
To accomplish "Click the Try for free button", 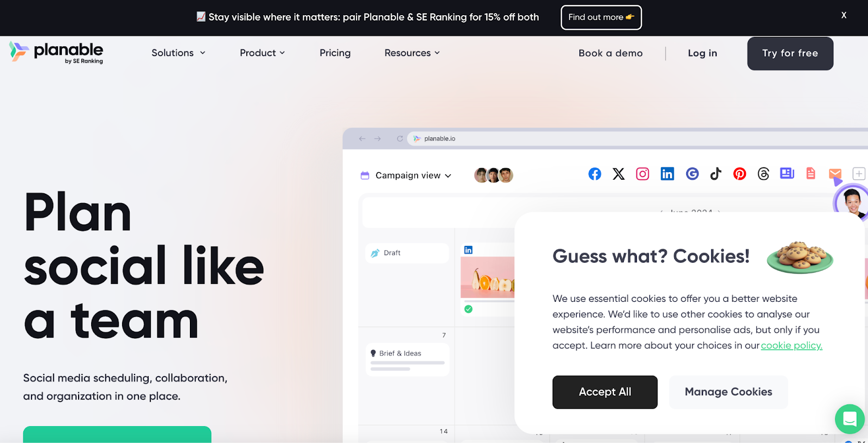I will [x=790, y=53].
